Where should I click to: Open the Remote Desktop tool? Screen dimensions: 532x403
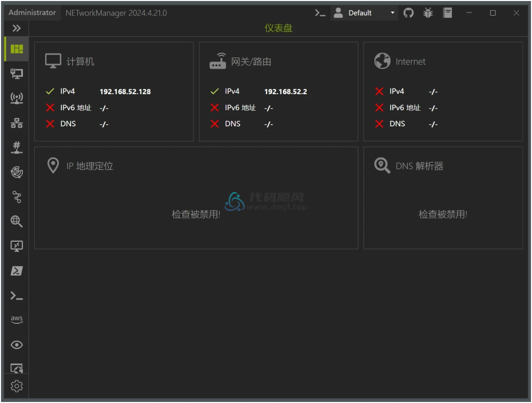[17, 246]
